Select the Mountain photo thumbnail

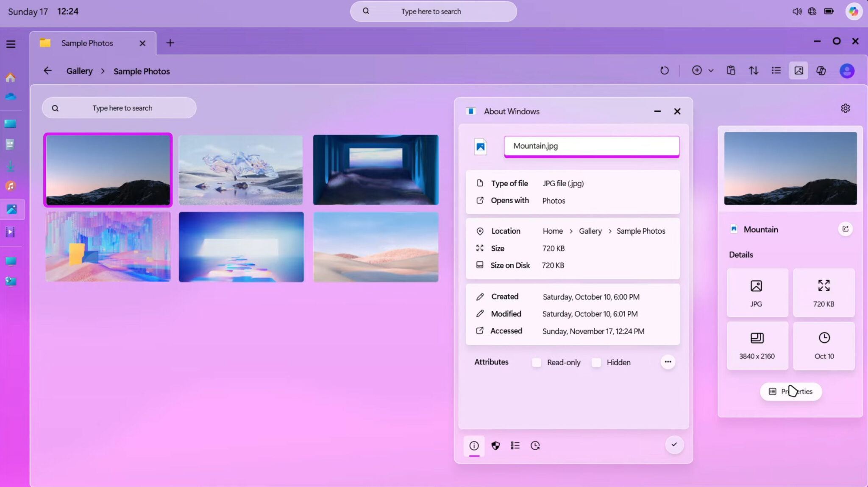click(108, 170)
